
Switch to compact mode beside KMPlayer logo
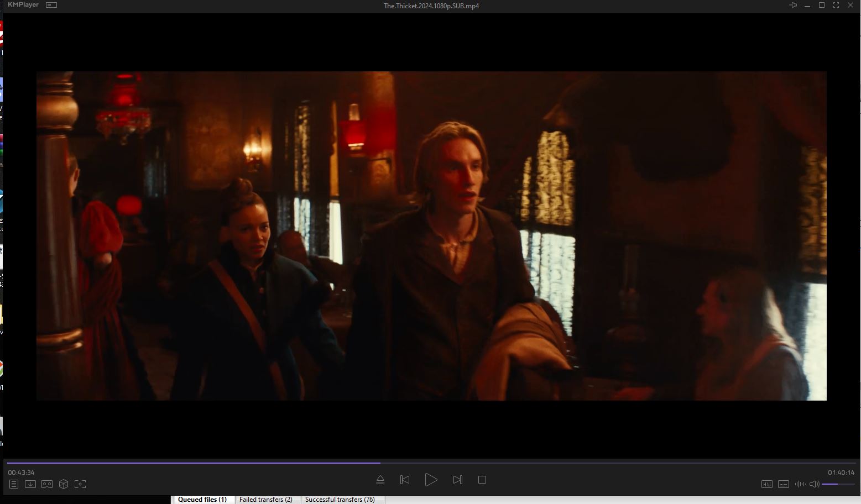click(51, 5)
